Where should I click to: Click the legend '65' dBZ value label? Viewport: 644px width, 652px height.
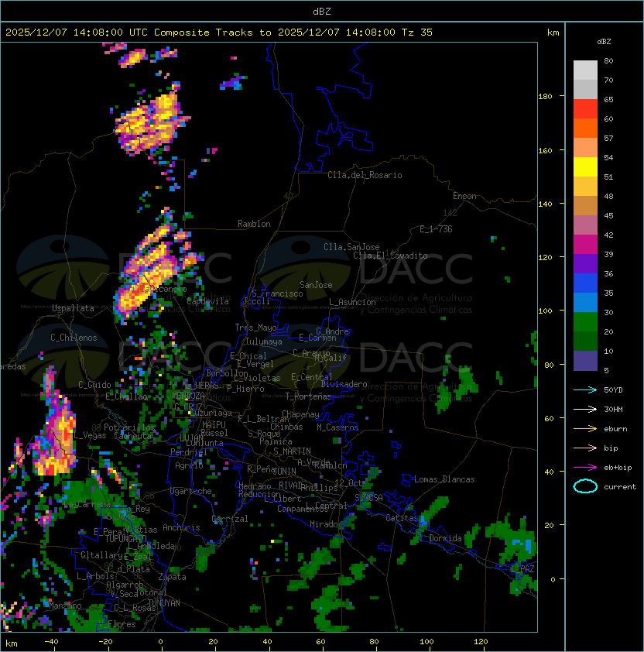pyautogui.click(x=608, y=99)
